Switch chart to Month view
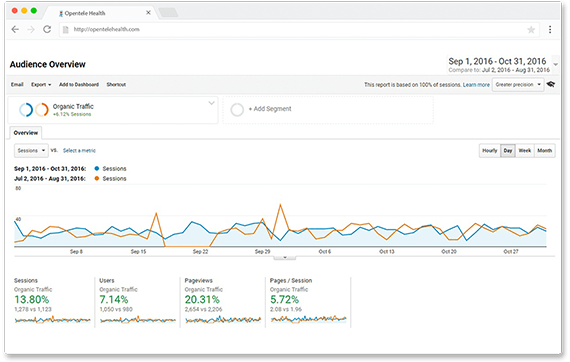 point(545,150)
